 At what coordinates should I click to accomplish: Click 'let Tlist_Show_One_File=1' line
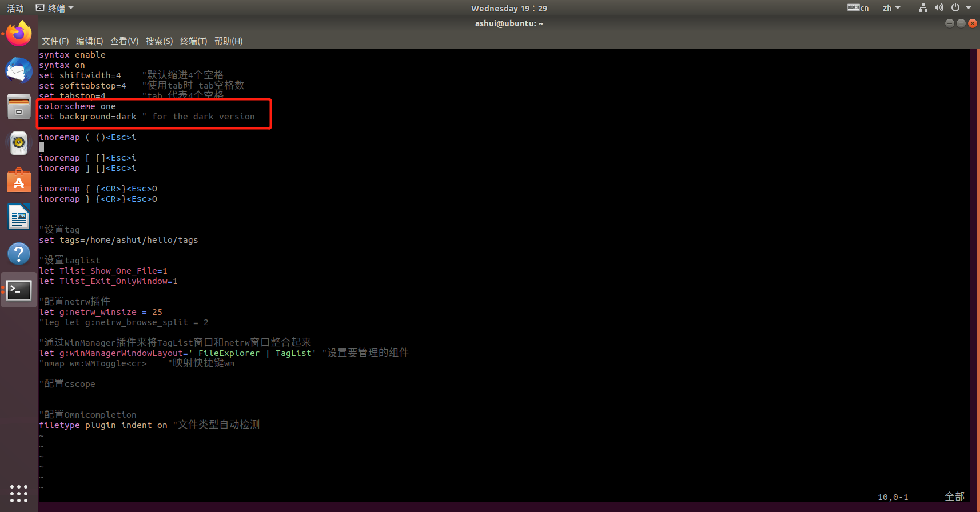(103, 271)
